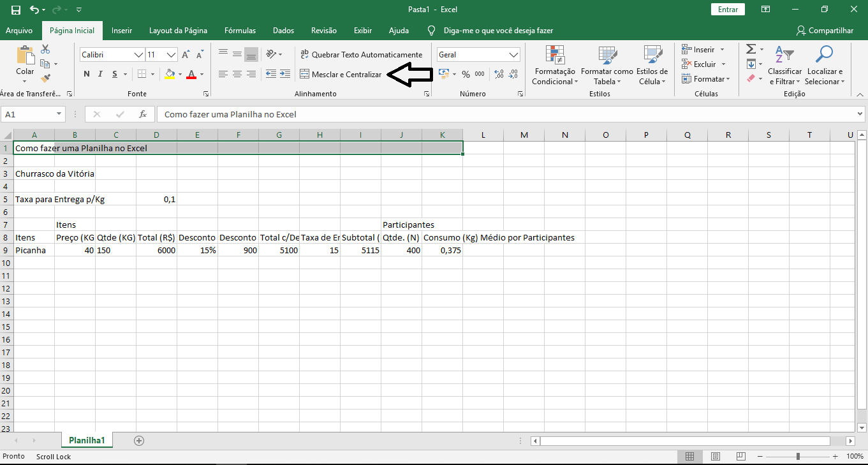Select cell D9 with value 6000
The height and width of the screenshot is (465, 868).
point(156,251)
